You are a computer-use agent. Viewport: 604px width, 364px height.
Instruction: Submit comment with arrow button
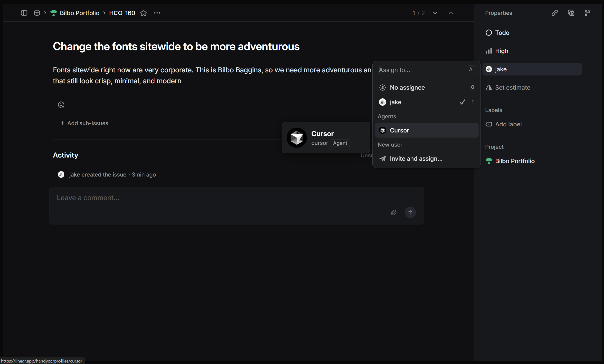[x=410, y=213]
